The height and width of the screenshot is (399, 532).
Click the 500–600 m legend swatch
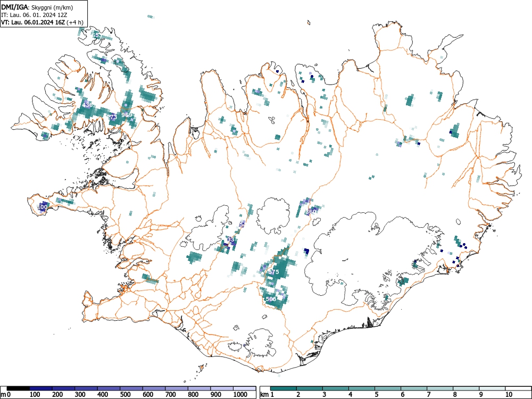coord(131,388)
